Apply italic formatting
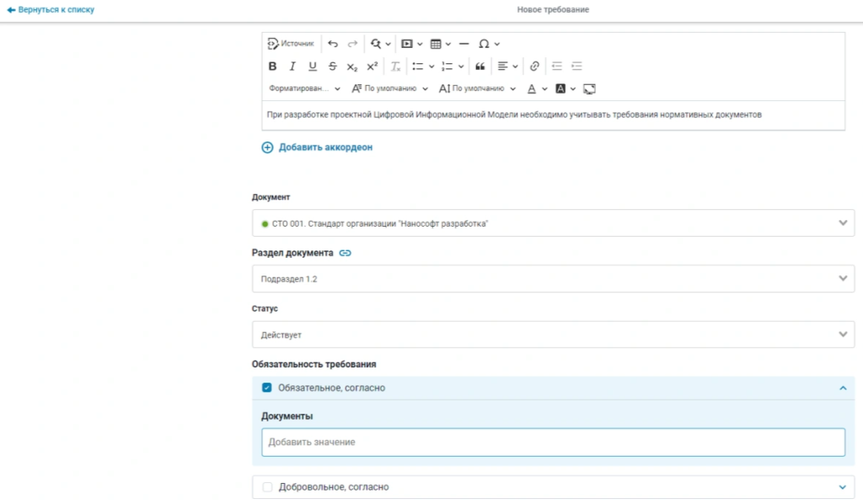The width and height of the screenshot is (863, 504). pos(292,66)
